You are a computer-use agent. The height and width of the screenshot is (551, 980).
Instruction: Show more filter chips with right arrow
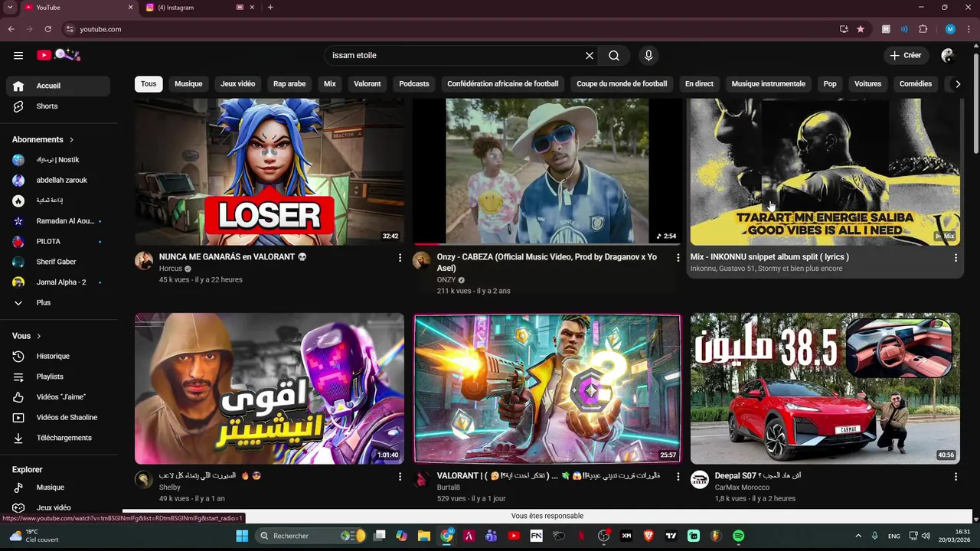(x=957, y=84)
